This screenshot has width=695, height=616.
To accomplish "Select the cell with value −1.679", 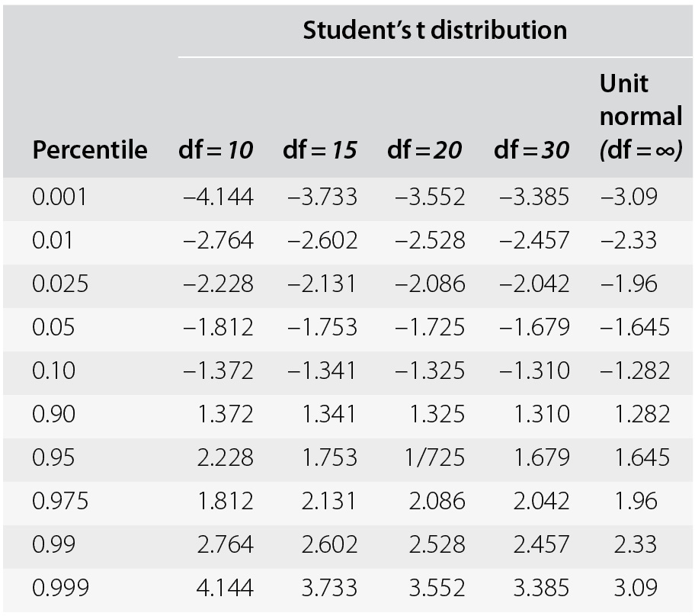I will (x=534, y=328).
